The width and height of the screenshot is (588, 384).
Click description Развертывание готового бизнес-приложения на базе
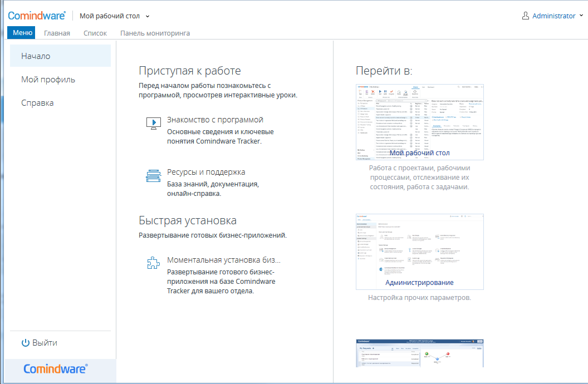pos(221,282)
